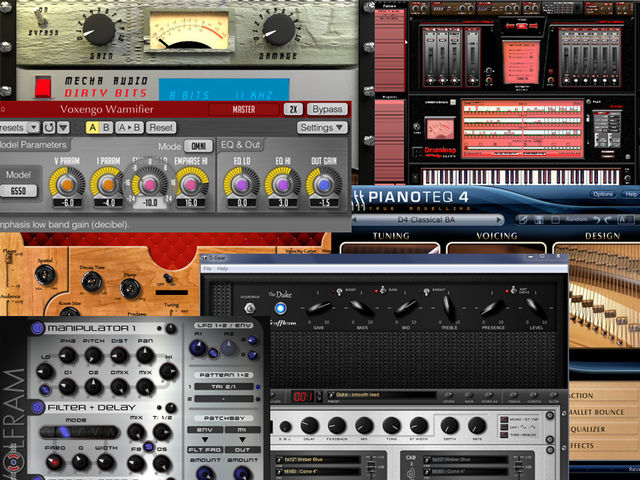Image resolution: width=640 pixels, height=480 pixels.
Task: Click the filter Mode selector strip
Action: pyautogui.click(x=79, y=432)
